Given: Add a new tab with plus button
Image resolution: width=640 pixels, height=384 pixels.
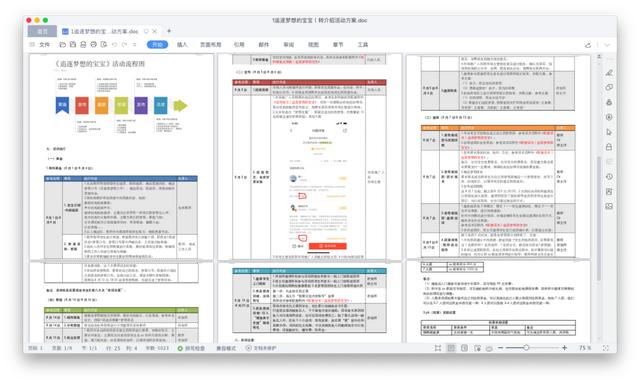Looking at the screenshot, I should point(169,31).
